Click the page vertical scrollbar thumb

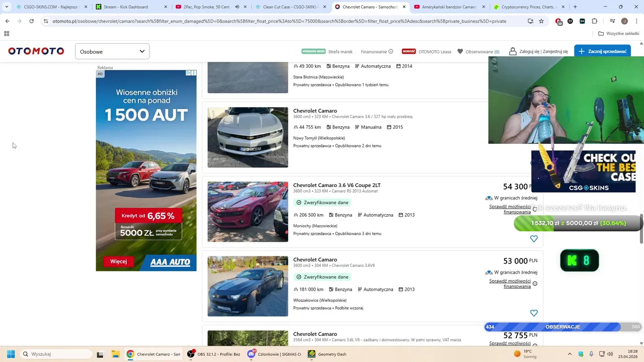[641, 228]
